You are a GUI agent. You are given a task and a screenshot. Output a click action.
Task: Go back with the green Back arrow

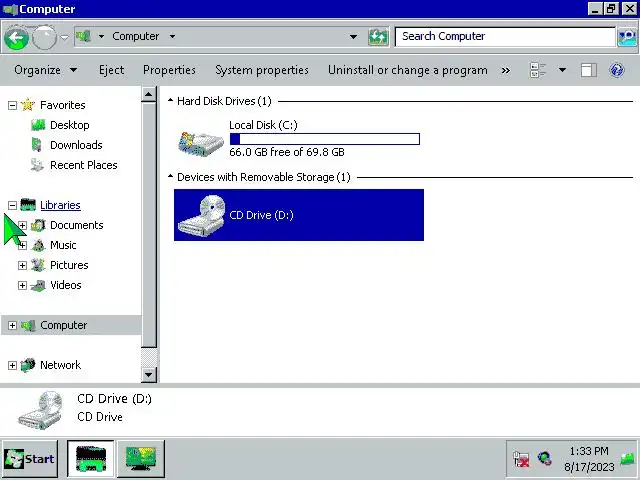16,38
